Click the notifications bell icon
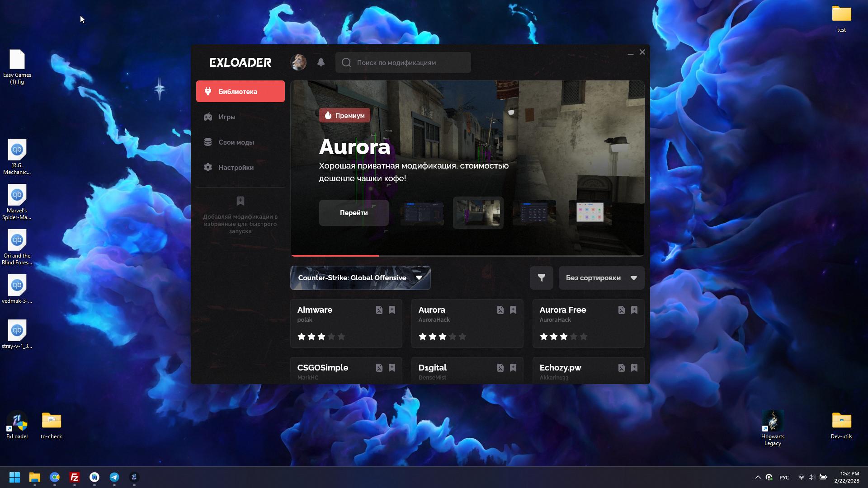This screenshot has height=488, width=868. coord(321,62)
